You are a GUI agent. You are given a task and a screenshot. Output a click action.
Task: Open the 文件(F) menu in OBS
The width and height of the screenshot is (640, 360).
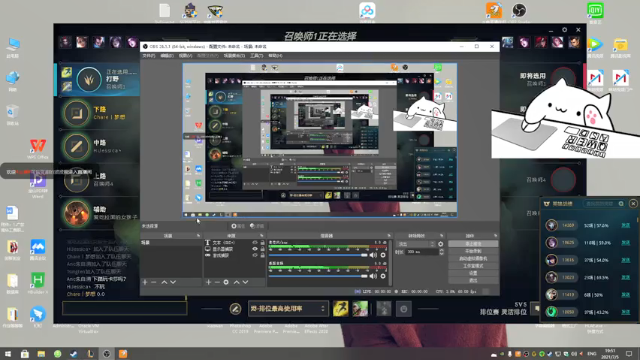click(x=148, y=56)
